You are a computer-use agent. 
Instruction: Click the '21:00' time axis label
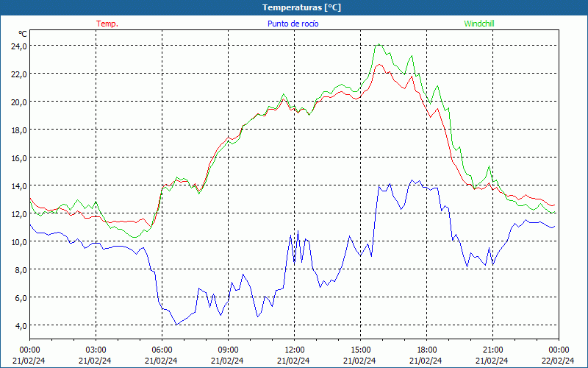click(x=492, y=350)
